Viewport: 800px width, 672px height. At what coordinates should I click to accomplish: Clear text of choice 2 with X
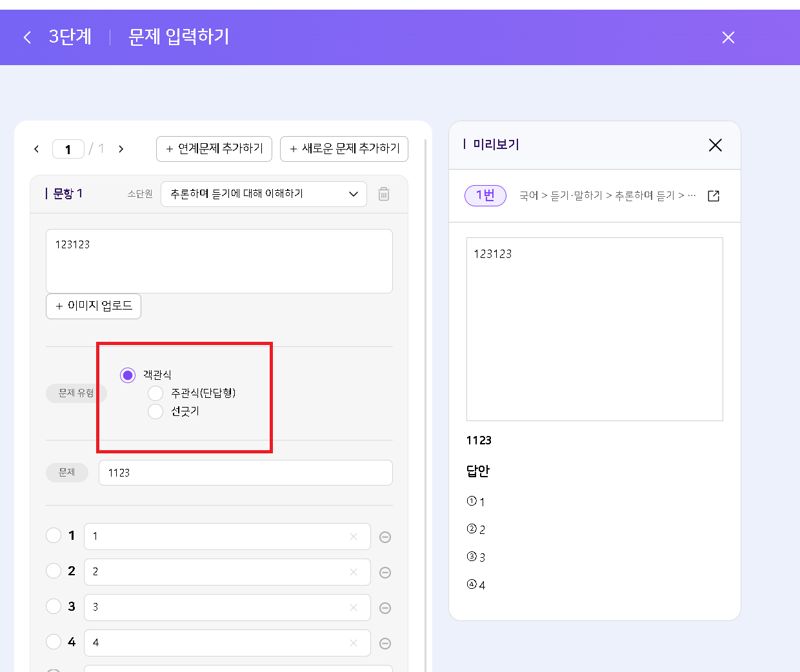point(354,572)
